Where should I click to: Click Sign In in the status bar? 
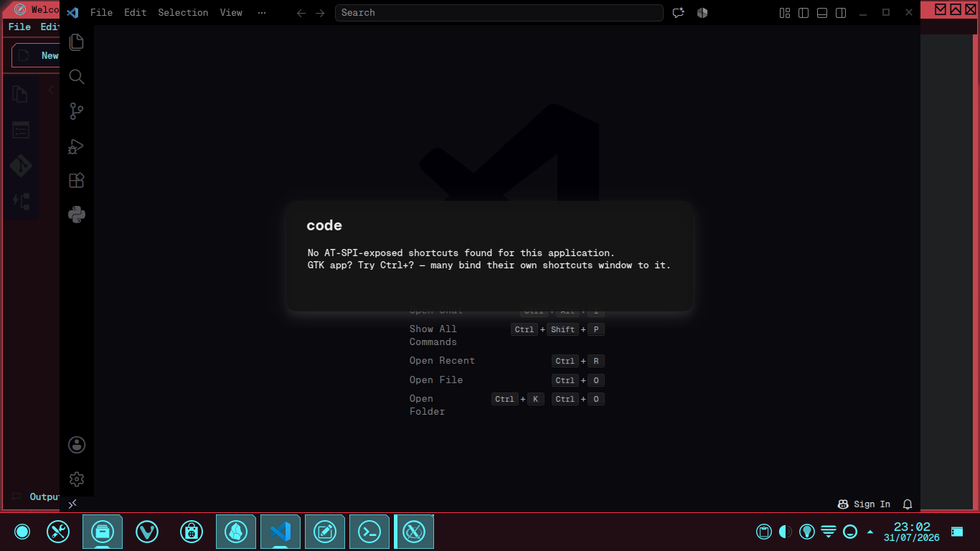[x=864, y=504]
